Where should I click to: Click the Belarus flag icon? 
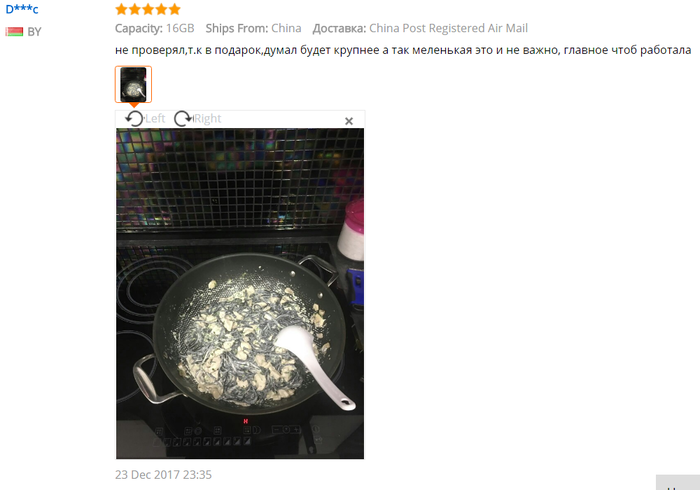coord(14,32)
